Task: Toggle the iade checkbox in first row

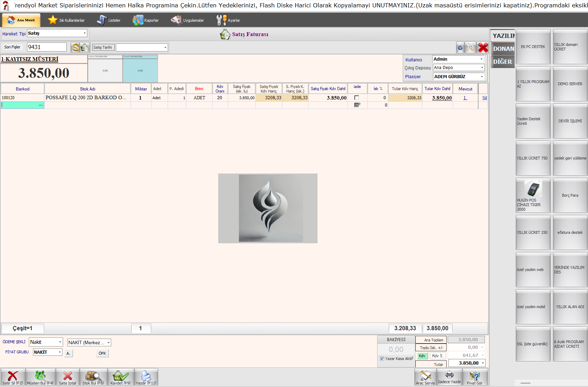Action: 357,98
